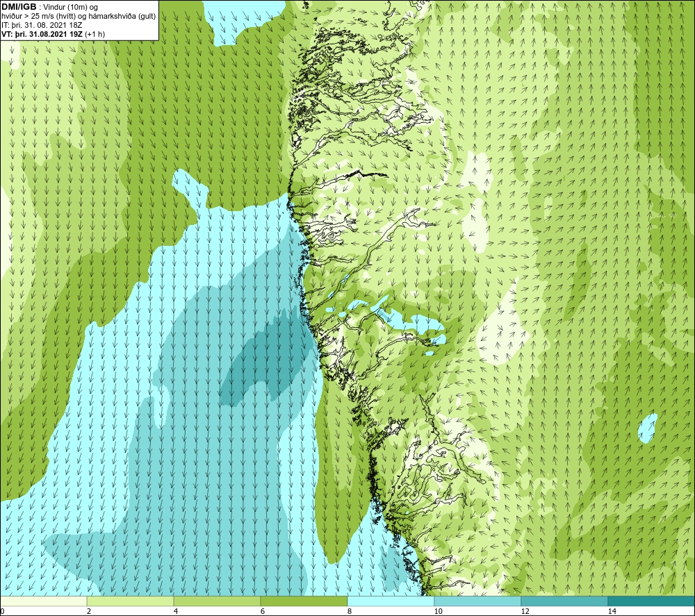Pick the 8–10 m/s light cyan legend swatch
Image resolution: width=695 pixels, height=616 pixels.
click(391, 601)
